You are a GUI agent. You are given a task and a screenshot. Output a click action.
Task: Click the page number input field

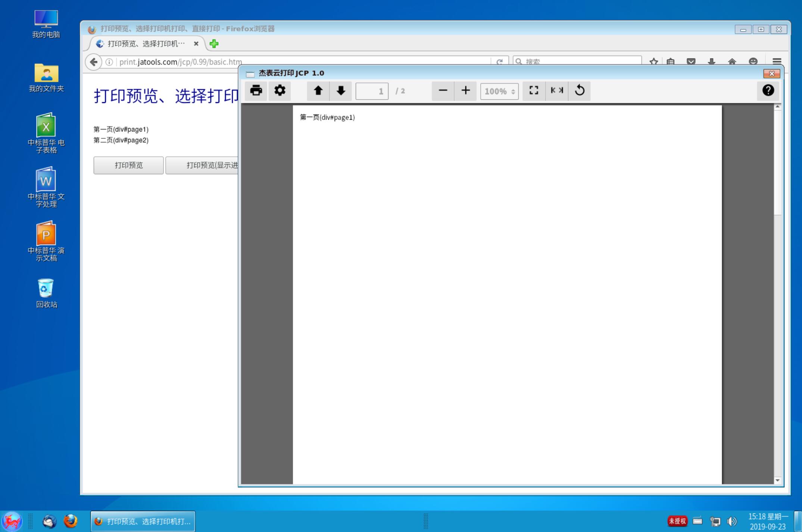[372, 91]
